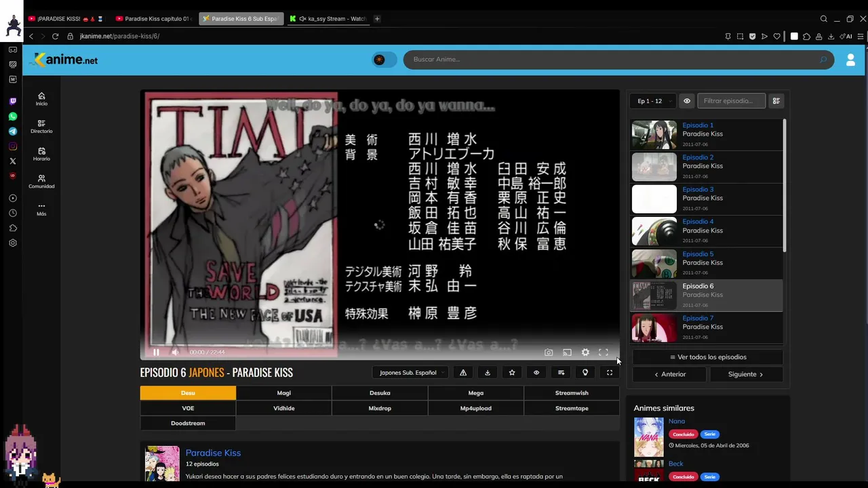Viewport: 868px width, 488px height.
Task: Go to Siguiente episode
Action: click(x=745, y=374)
